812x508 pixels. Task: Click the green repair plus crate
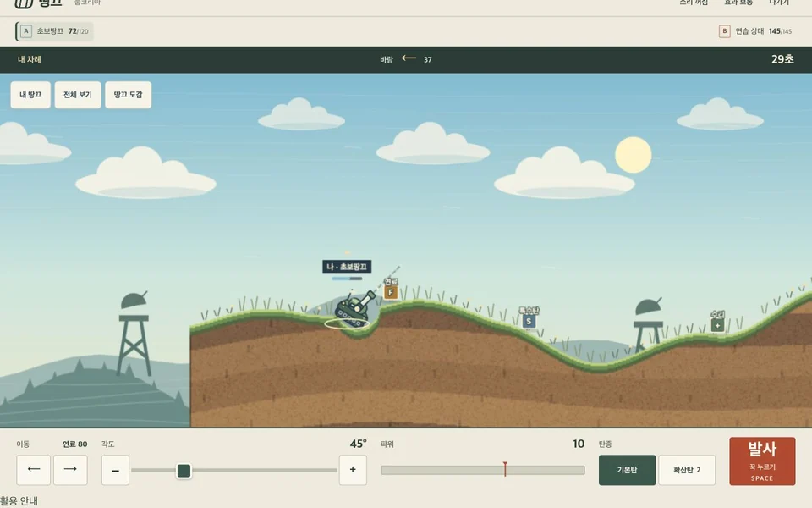click(717, 325)
